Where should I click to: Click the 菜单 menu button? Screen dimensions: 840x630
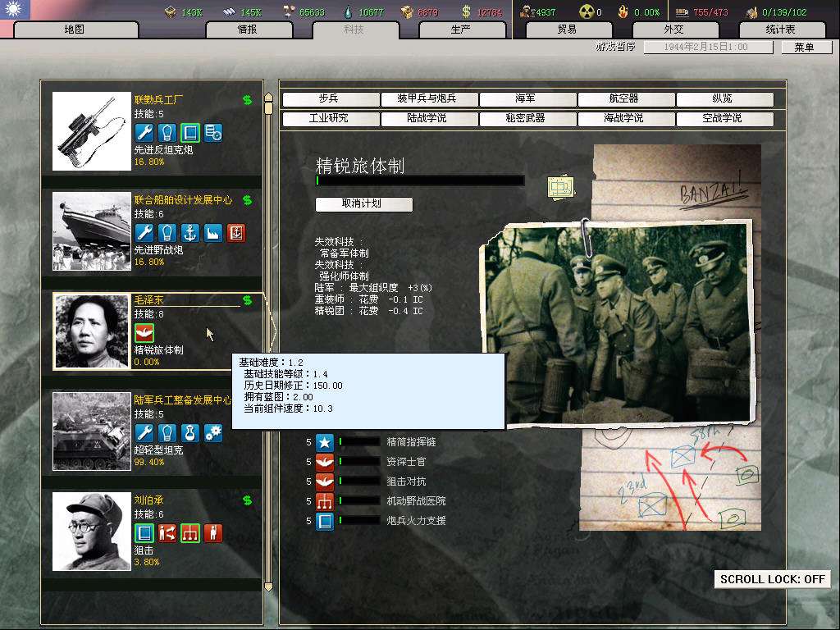pyautogui.click(x=806, y=47)
